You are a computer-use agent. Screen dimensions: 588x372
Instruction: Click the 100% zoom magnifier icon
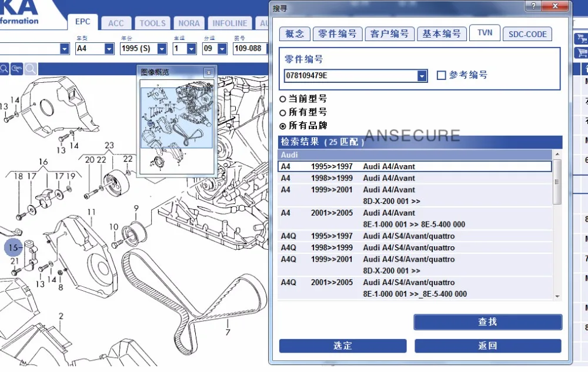[x=17, y=69]
